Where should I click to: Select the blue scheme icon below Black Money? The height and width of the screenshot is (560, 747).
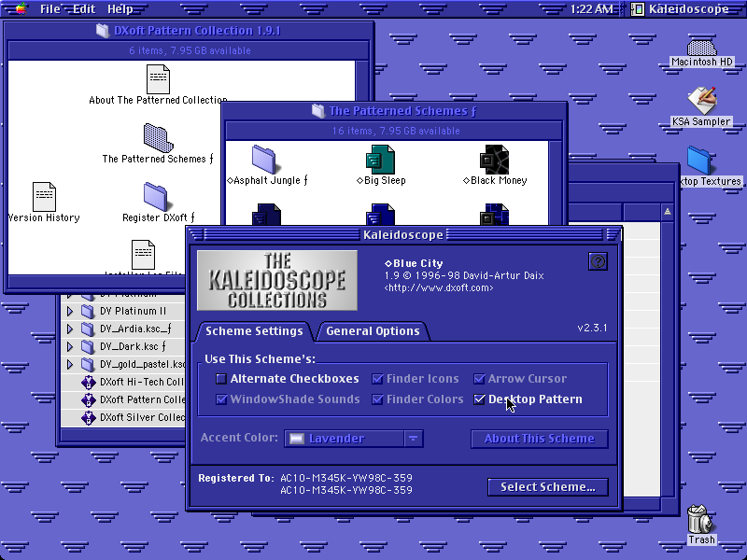point(495,215)
